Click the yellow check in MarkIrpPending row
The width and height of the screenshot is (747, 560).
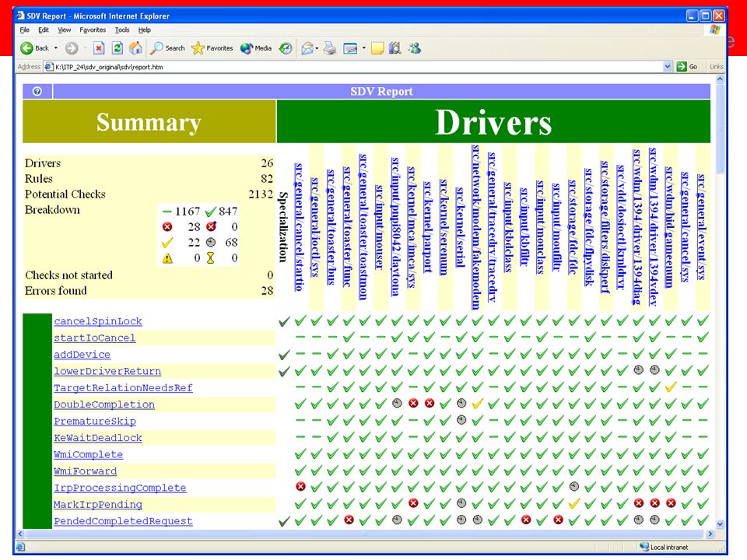[574, 503]
